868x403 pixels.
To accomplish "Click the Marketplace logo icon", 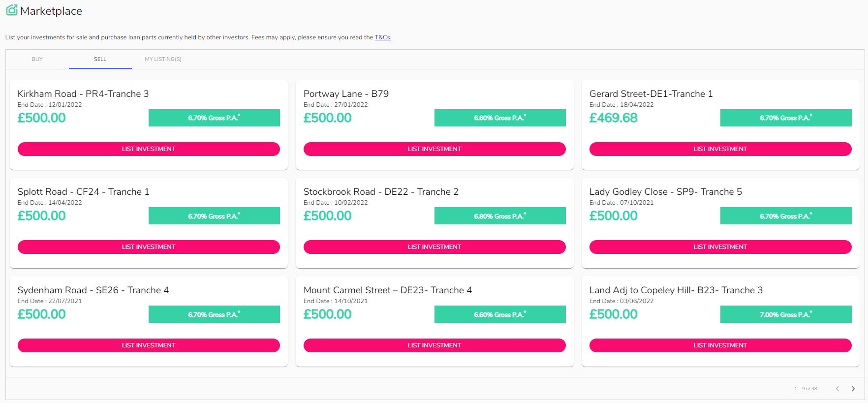I will tap(11, 10).
